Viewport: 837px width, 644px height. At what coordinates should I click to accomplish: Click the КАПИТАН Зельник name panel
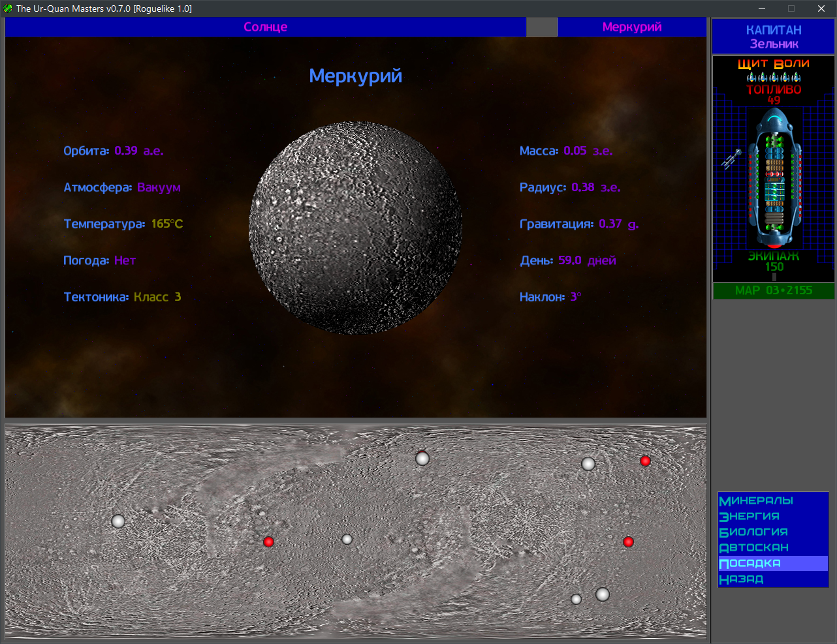[x=774, y=37]
